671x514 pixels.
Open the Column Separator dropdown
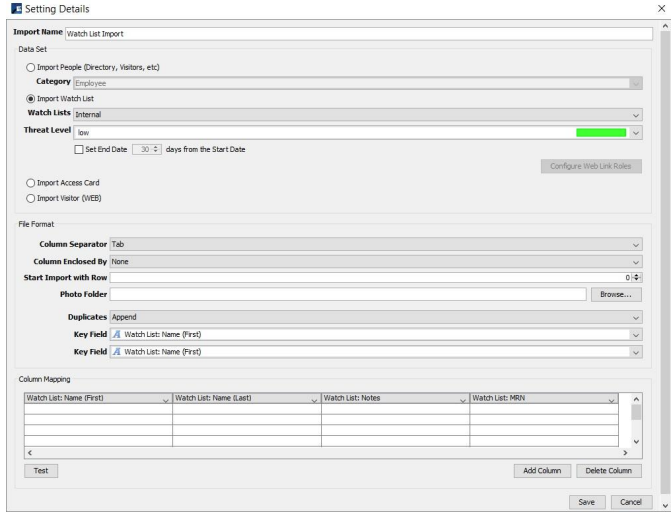coord(636,243)
